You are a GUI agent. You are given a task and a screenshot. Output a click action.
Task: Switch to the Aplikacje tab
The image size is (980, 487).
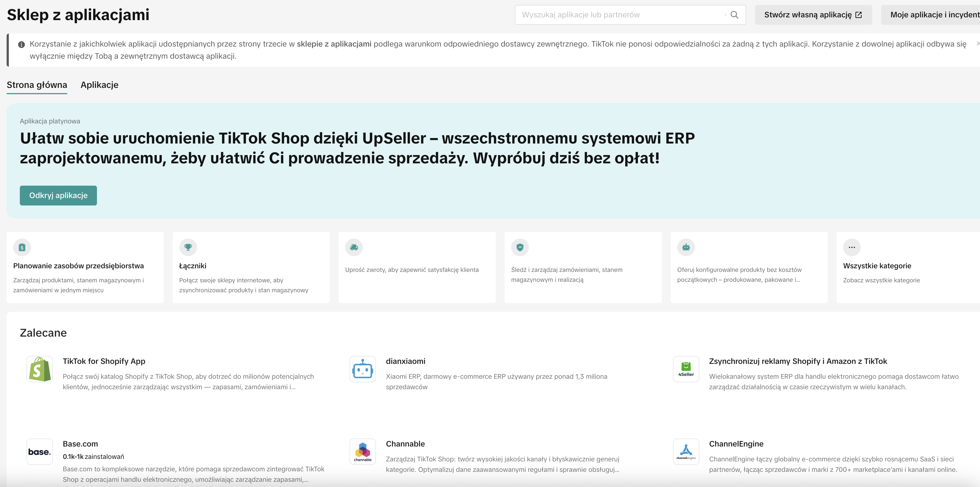(x=99, y=85)
